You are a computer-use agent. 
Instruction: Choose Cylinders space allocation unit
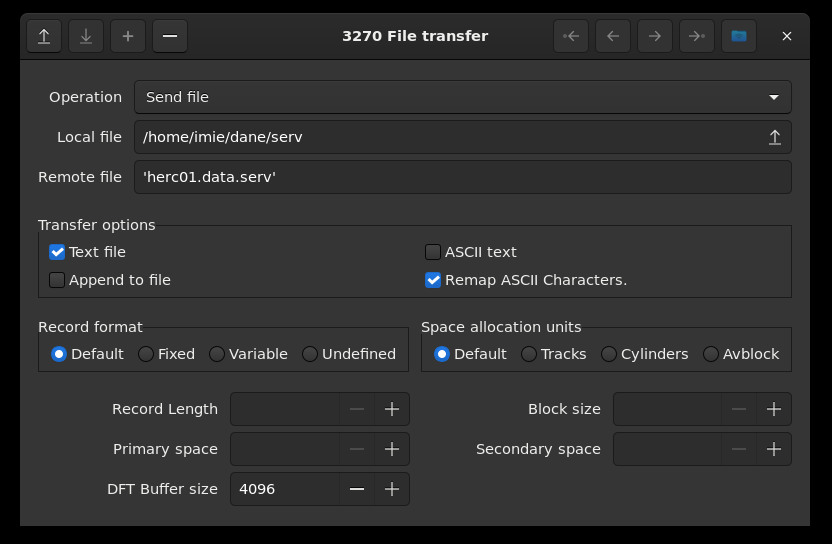609,354
